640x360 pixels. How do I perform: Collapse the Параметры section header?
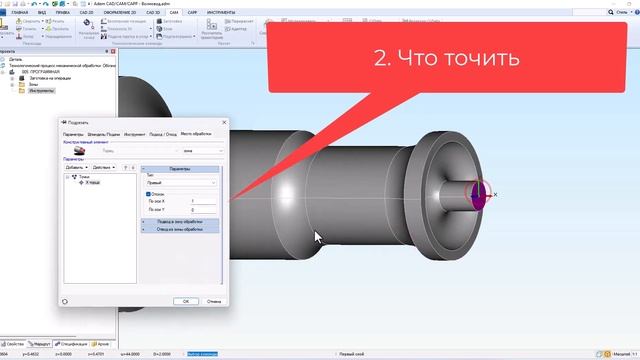[x=180, y=169]
